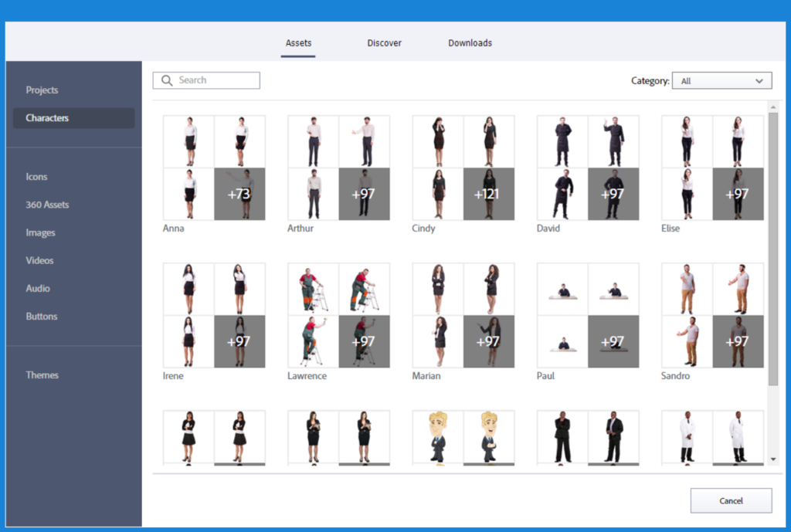Open Icons in the sidebar
This screenshot has width=791, height=532.
point(36,177)
